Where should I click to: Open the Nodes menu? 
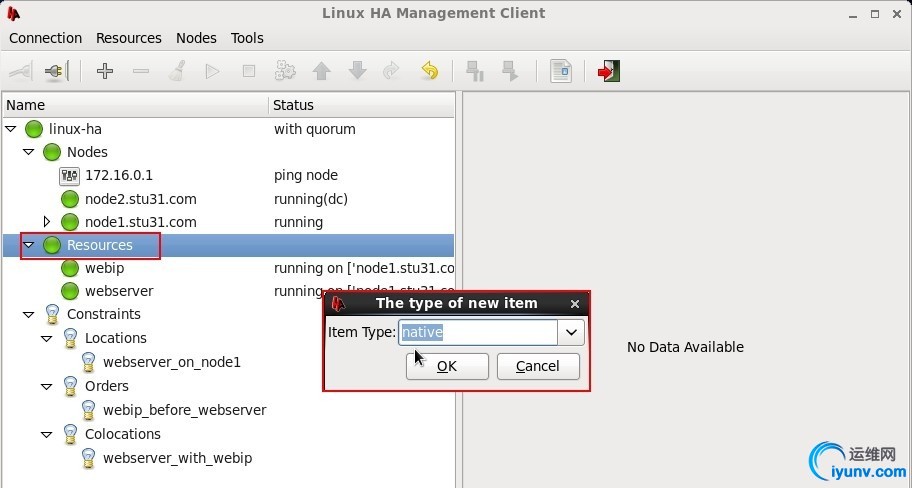coord(196,38)
